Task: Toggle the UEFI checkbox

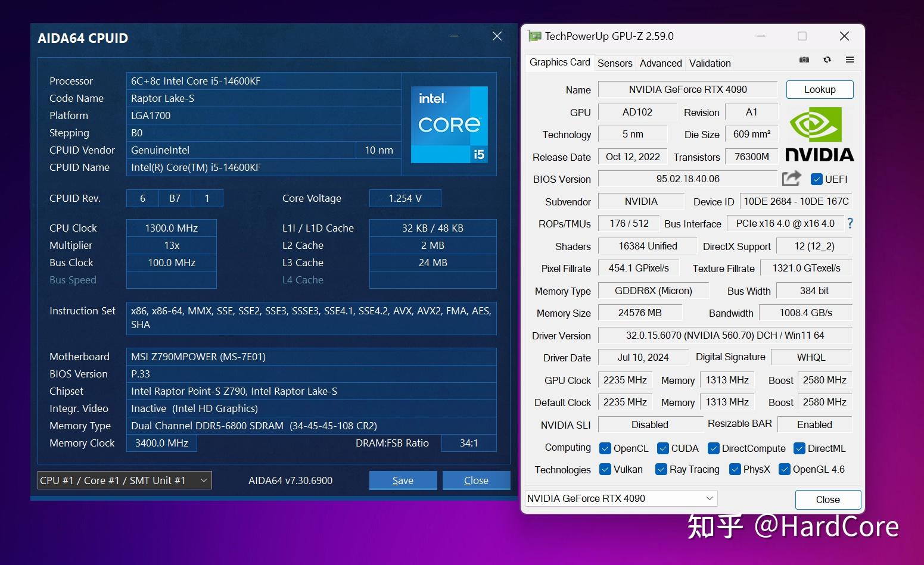Action: 817,179
